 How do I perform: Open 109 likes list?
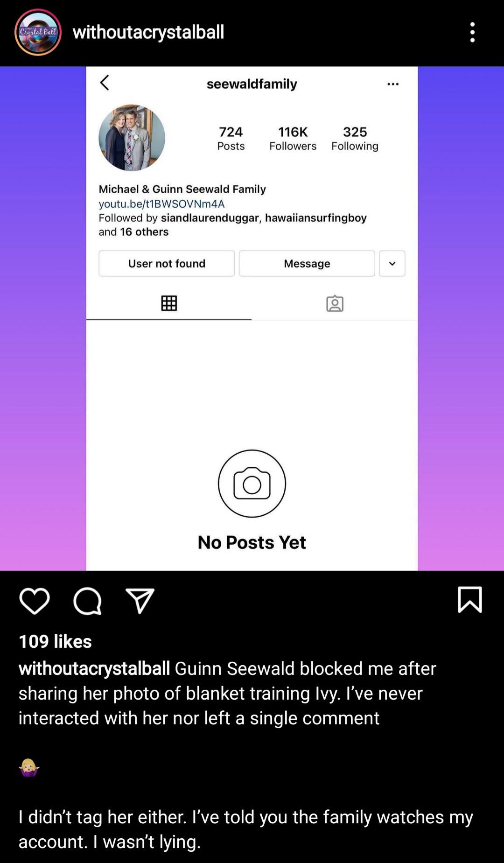[x=55, y=641]
